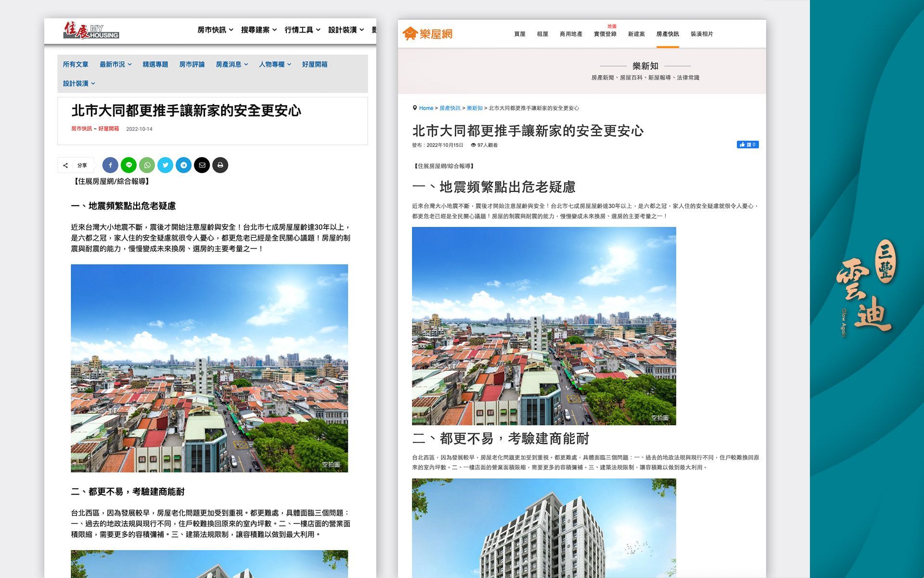This screenshot has width=924, height=578.
Task: Share the article via the Facebook icon
Action: [x=110, y=165]
